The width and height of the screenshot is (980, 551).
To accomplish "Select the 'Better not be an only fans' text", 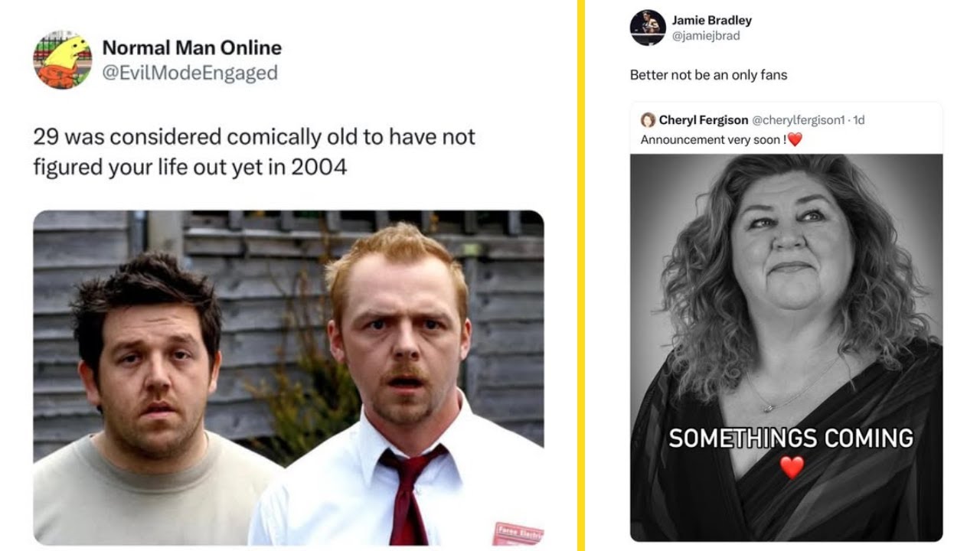I will (708, 75).
